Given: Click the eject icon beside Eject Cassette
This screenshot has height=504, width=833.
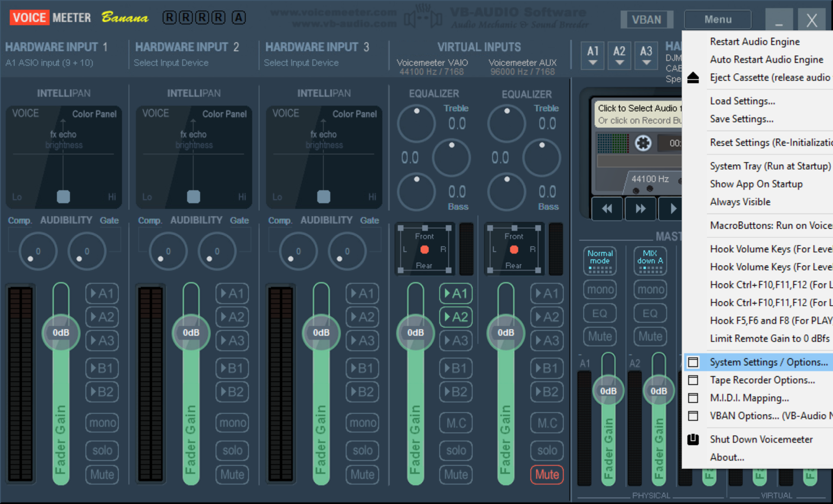Looking at the screenshot, I should (693, 77).
